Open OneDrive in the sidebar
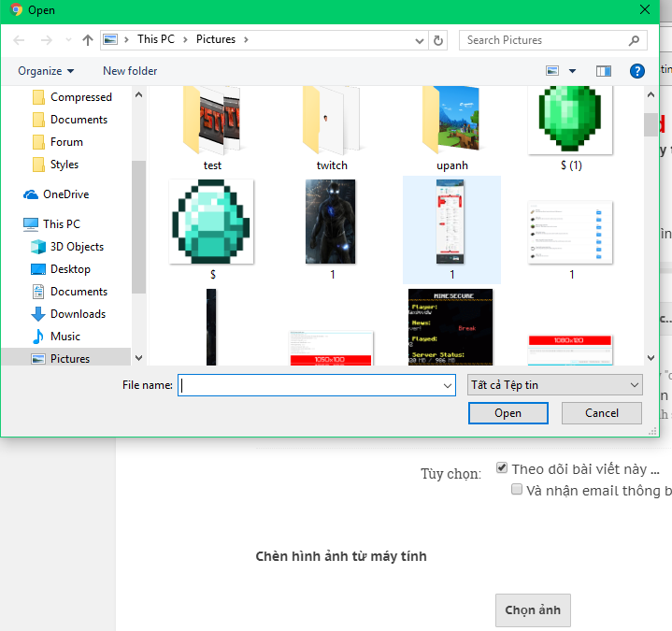 pyautogui.click(x=56, y=194)
